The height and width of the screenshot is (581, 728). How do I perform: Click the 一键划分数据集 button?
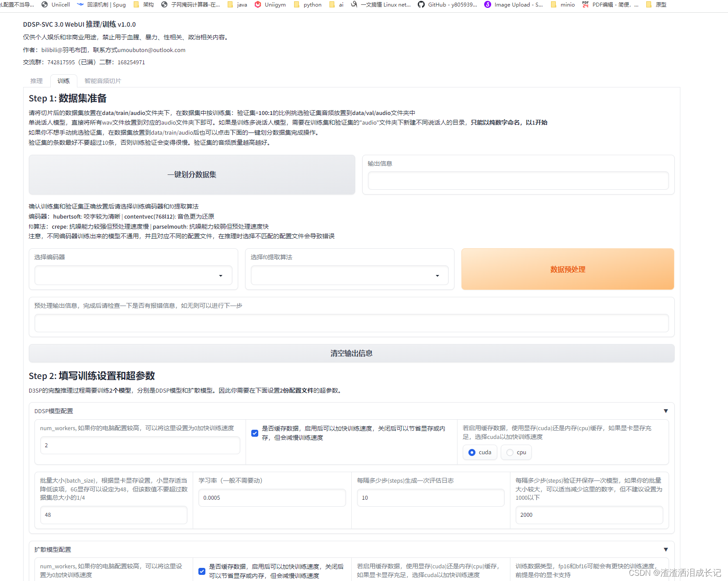[x=192, y=174]
